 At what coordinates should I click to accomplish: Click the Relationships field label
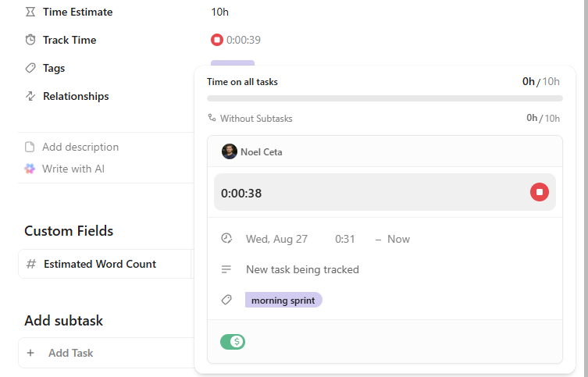pos(76,96)
